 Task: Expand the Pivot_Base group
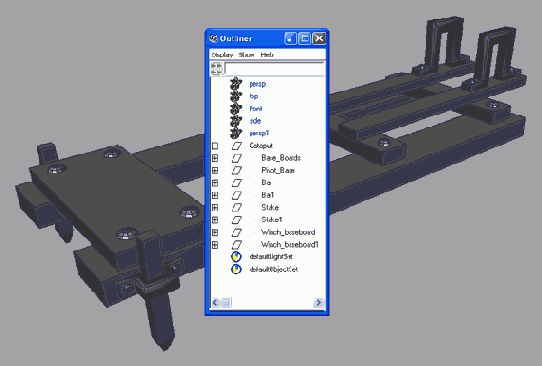tap(215, 171)
